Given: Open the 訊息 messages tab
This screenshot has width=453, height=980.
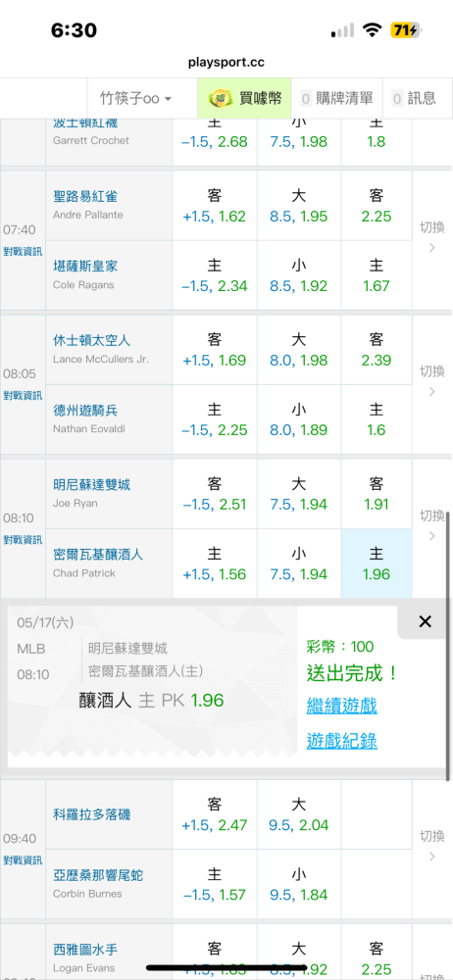Looking at the screenshot, I should 414,98.
